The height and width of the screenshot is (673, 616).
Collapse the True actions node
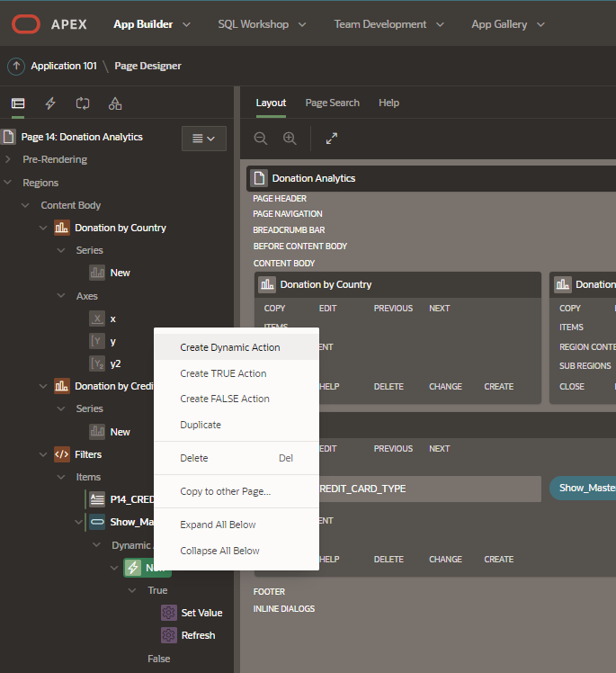pos(132,590)
